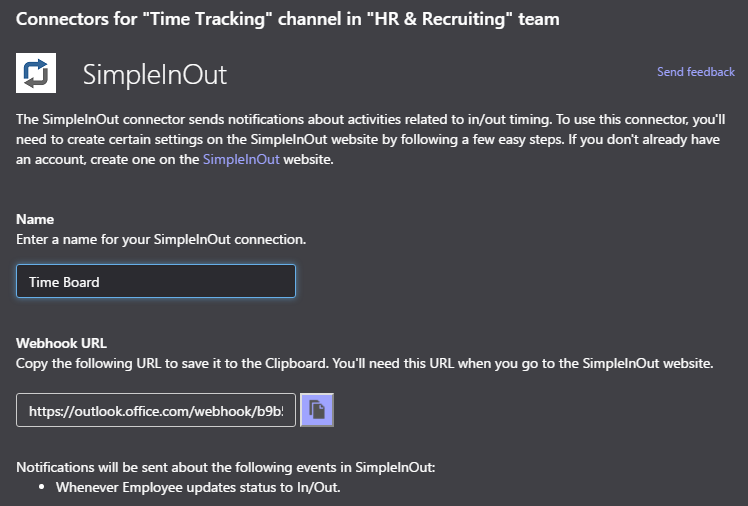This screenshot has height=506, width=748.
Task: Click the word "team" ending the page title
Action: click(539, 20)
